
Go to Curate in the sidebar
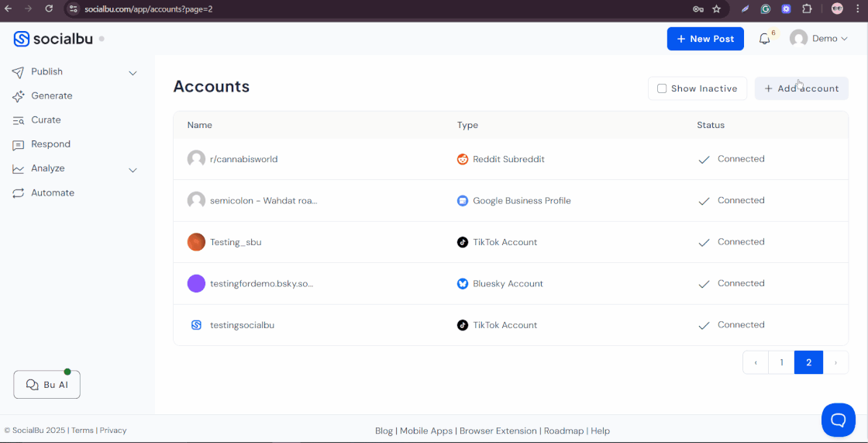tap(46, 120)
